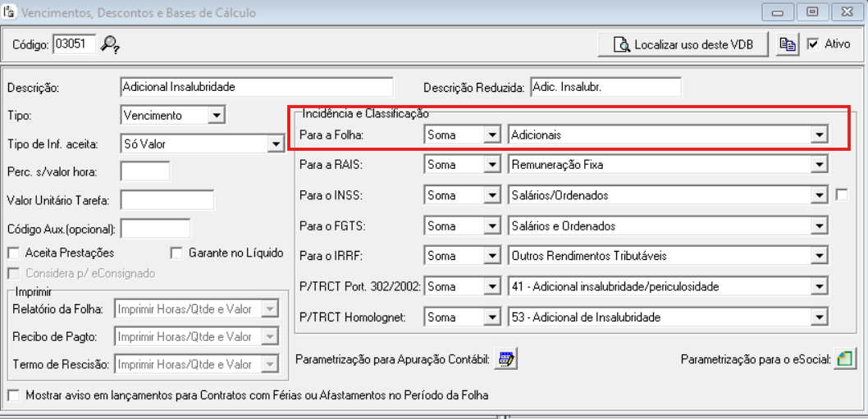Screen dimensions: 868x419
Task: Open Para a RAIS Remuneração Fixa dropdown
Action: pos(818,165)
